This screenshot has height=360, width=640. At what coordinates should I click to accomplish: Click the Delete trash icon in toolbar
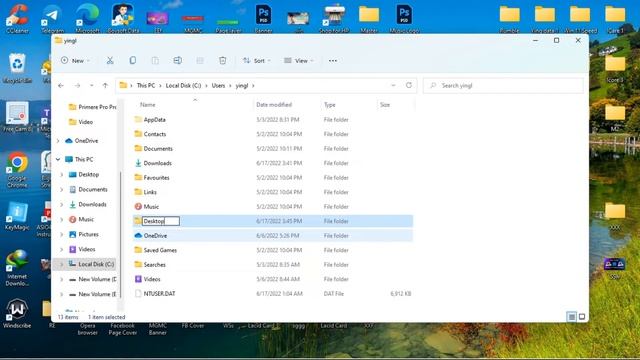coord(222,60)
